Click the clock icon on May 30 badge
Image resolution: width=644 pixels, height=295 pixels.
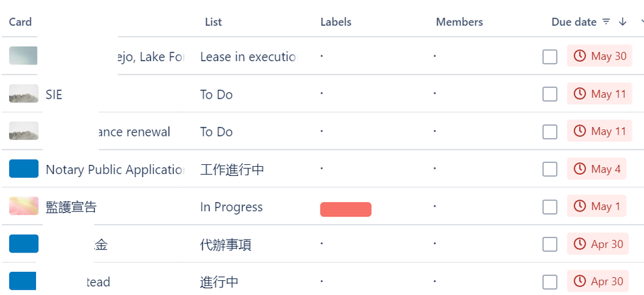580,56
